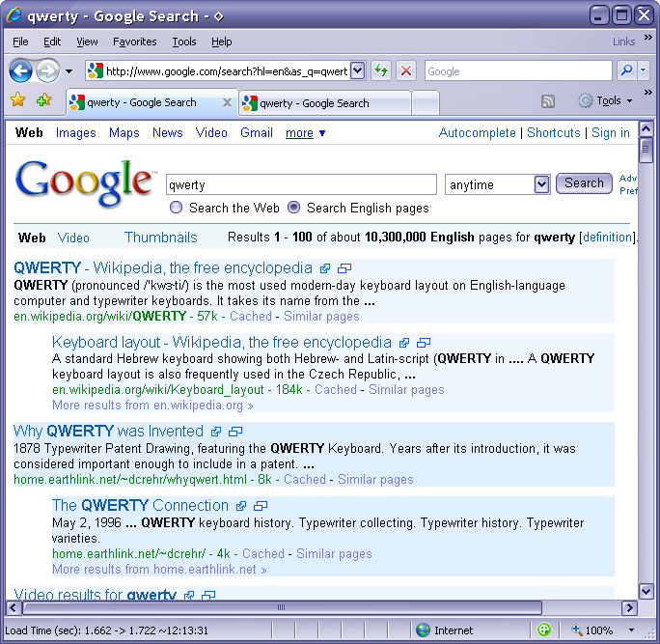
Task: Click the green Refresh page icon
Action: pos(381,70)
